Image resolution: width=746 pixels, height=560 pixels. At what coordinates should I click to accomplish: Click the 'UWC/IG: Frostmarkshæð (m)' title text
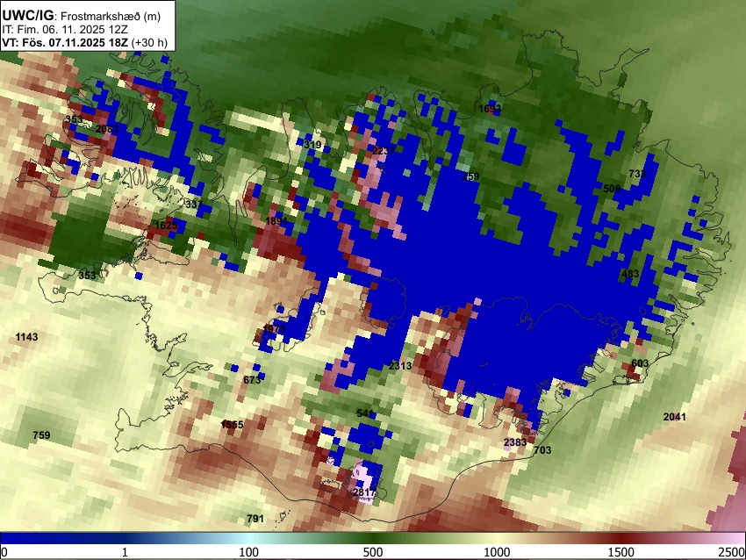click(x=82, y=16)
